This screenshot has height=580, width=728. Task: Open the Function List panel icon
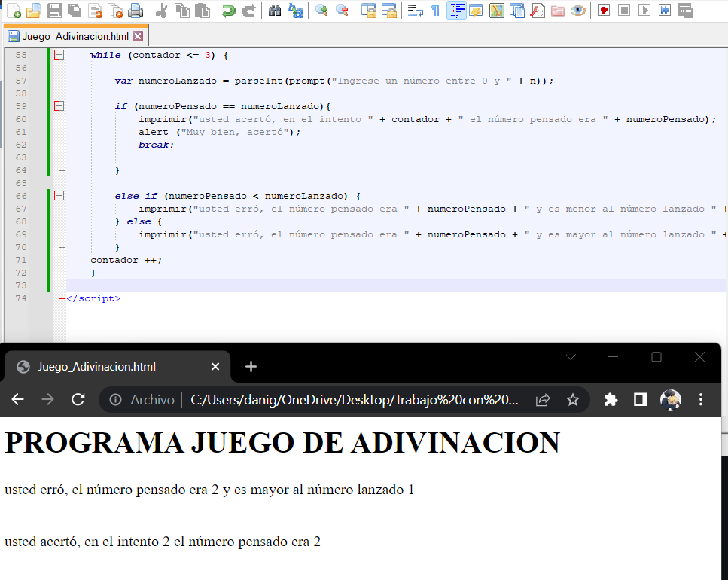(538, 11)
